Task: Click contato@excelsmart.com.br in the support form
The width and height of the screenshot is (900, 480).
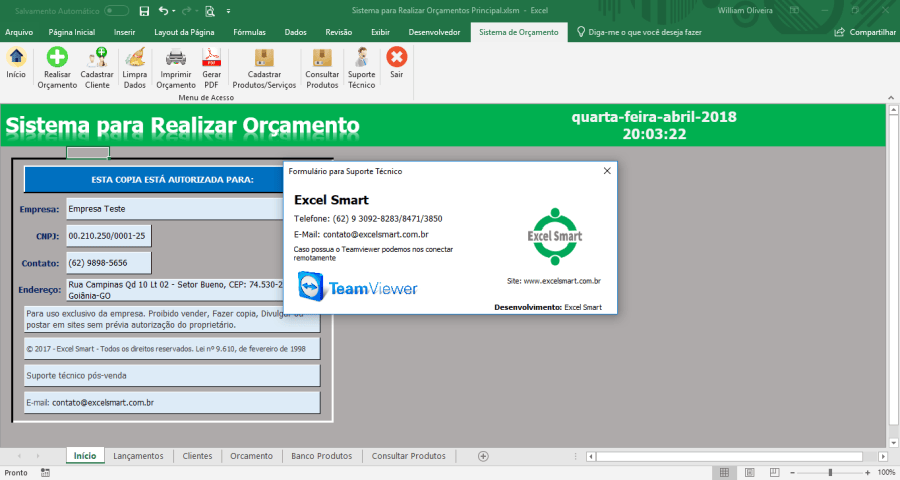Action: [375, 234]
